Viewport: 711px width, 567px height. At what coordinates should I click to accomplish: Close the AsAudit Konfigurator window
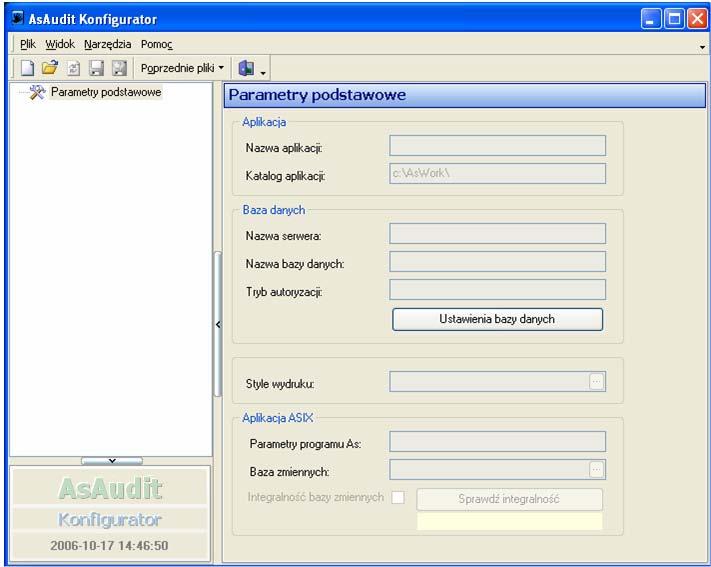click(x=697, y=19)
